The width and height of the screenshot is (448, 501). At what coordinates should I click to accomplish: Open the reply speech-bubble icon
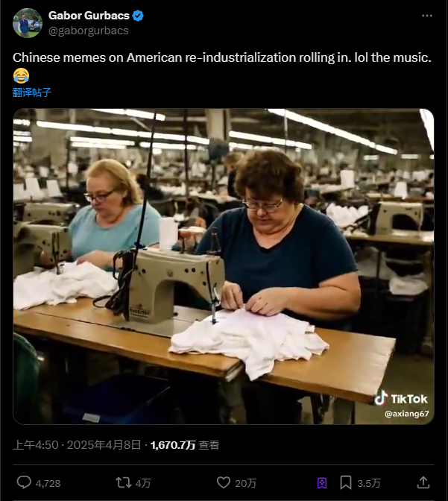pos(24,482)
